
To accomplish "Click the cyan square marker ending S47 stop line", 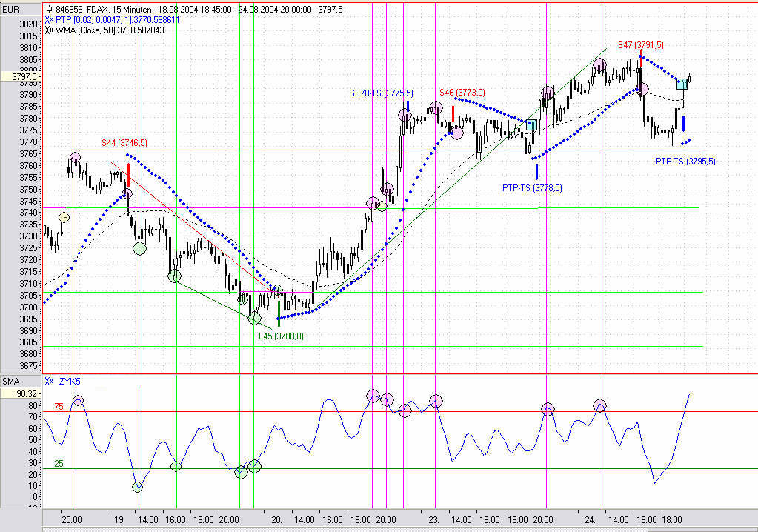I will (682, 84).
